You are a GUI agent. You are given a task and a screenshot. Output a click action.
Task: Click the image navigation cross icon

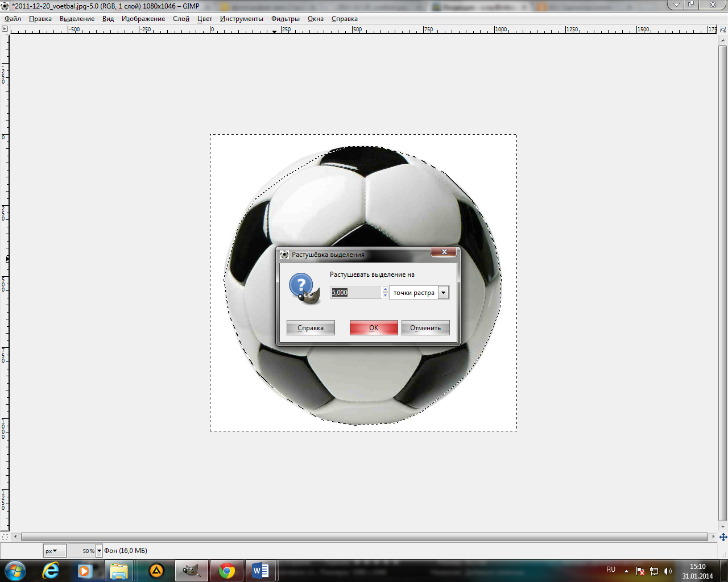723,537
